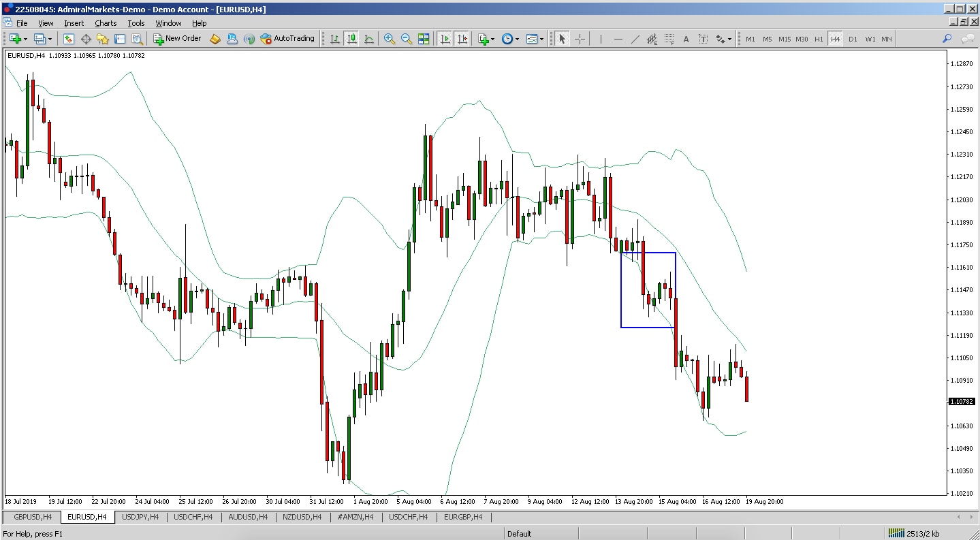Open the Strategy Tester magnifier icon

pos(137,39)
